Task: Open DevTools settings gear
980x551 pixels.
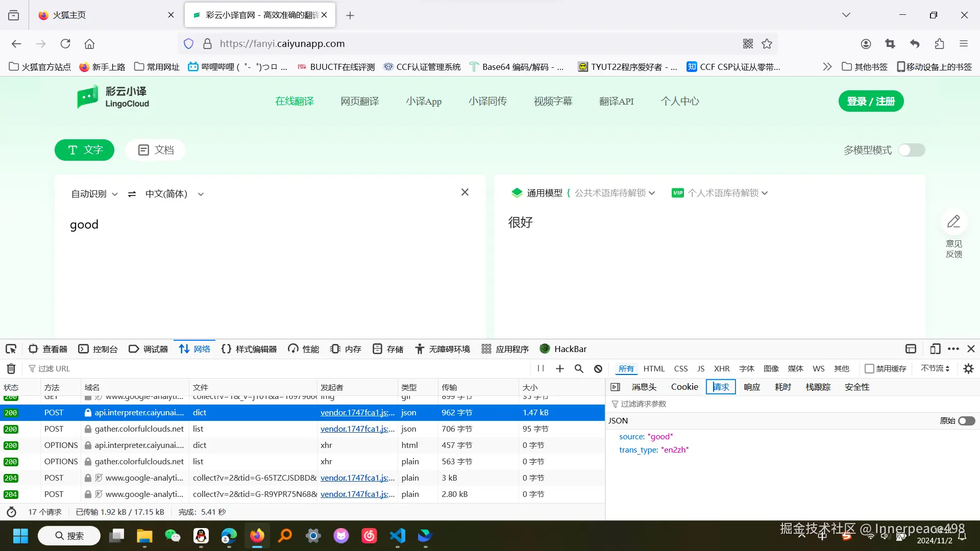Action: tap(968, 368)
